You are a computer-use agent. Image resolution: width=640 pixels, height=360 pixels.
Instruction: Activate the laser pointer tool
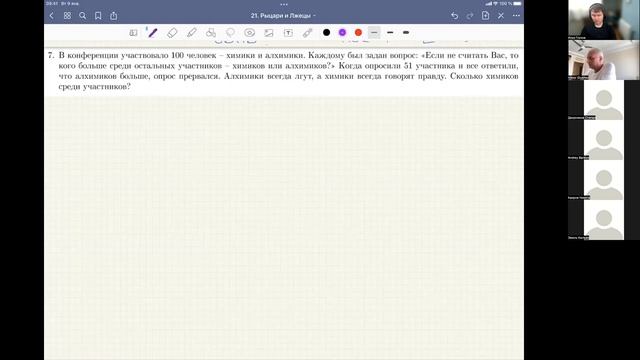click(307, 33)
